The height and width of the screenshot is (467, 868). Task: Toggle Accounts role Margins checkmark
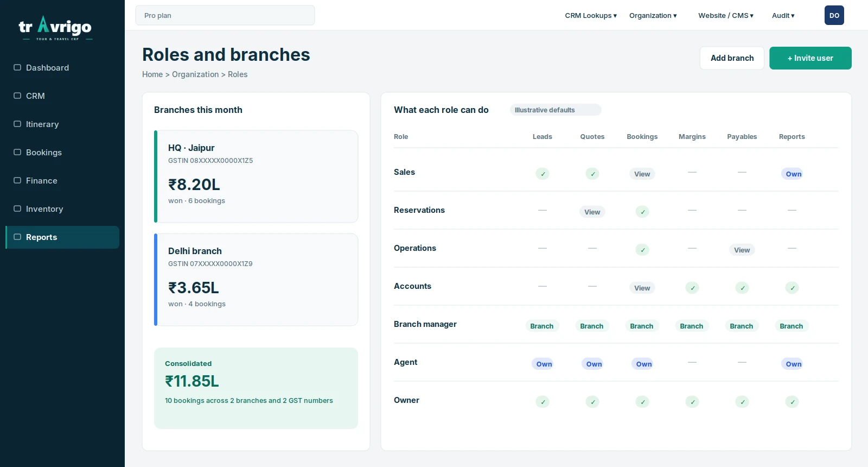click(692, 288)
